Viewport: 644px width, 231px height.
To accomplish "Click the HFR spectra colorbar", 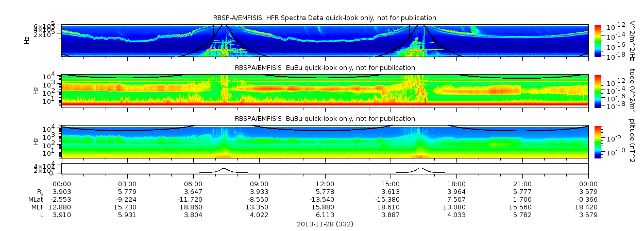I will point(598,40).
